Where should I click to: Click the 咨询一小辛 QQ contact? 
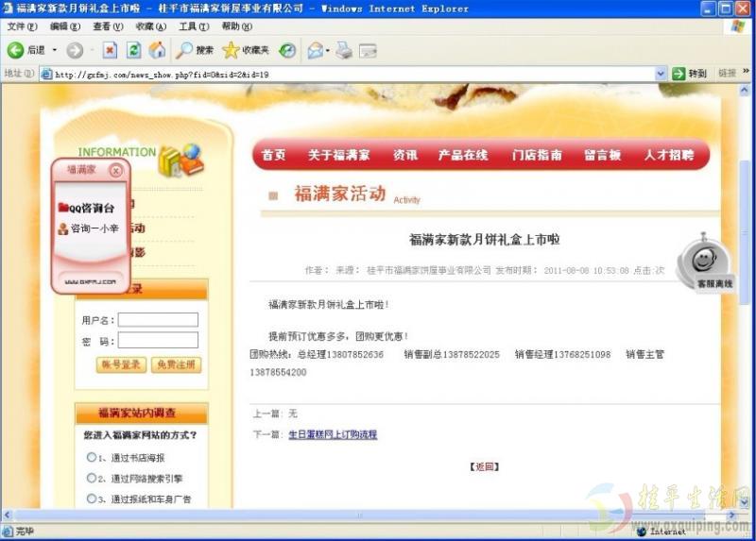pyautogui.click(x=88, y=228)
